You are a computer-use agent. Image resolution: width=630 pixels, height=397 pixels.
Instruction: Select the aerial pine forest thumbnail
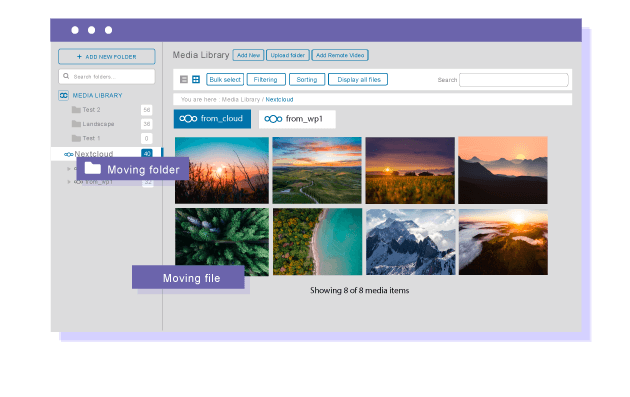tap(222, 242)
